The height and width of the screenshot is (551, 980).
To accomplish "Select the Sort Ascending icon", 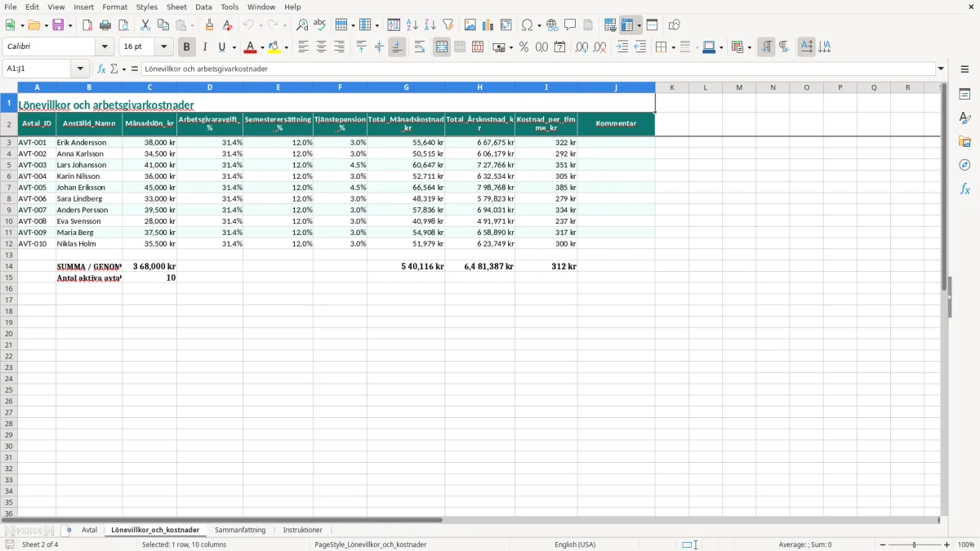I will (x=412, y=25).
